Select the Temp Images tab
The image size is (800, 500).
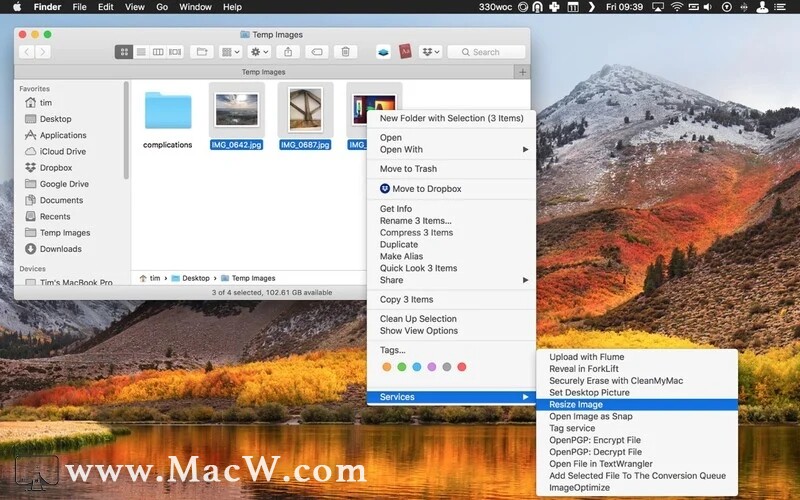click(x=264, y=72)
